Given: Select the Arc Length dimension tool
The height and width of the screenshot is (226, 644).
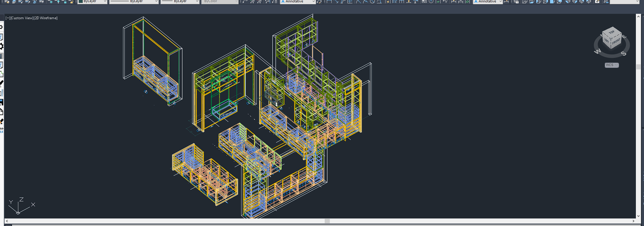Looking at the screenshot, I should click(x=343, y=2).
